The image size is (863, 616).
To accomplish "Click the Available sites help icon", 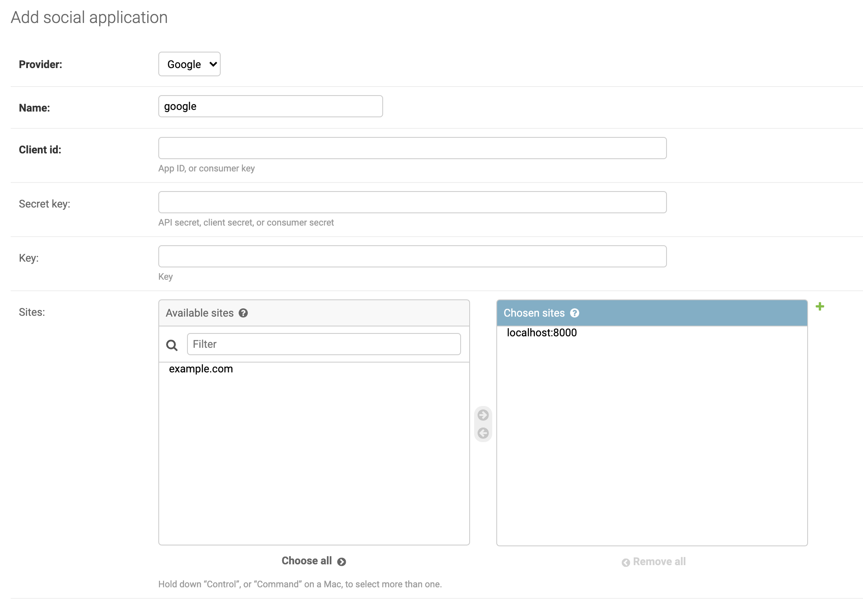I will click(x=243, y=313).
